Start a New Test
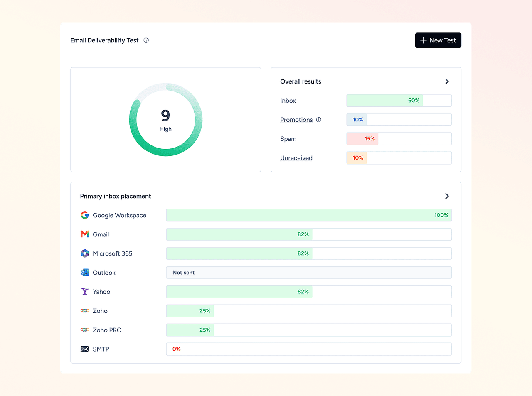Screen dimensions: 532x396 (x=438, y=40)
